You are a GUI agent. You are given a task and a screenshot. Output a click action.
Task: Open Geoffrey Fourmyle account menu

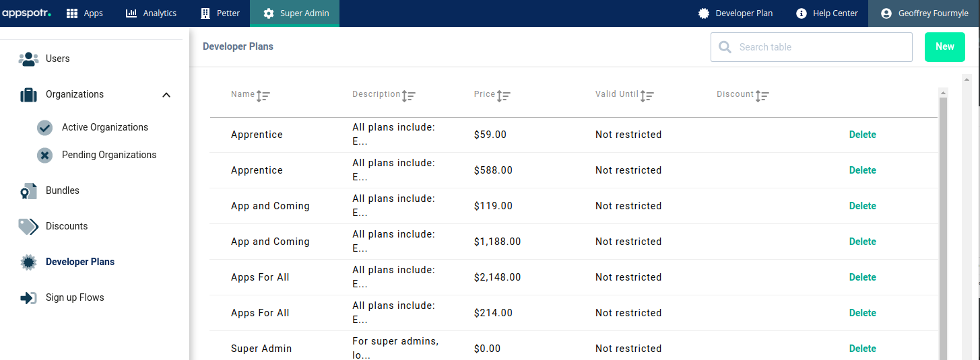924,13
